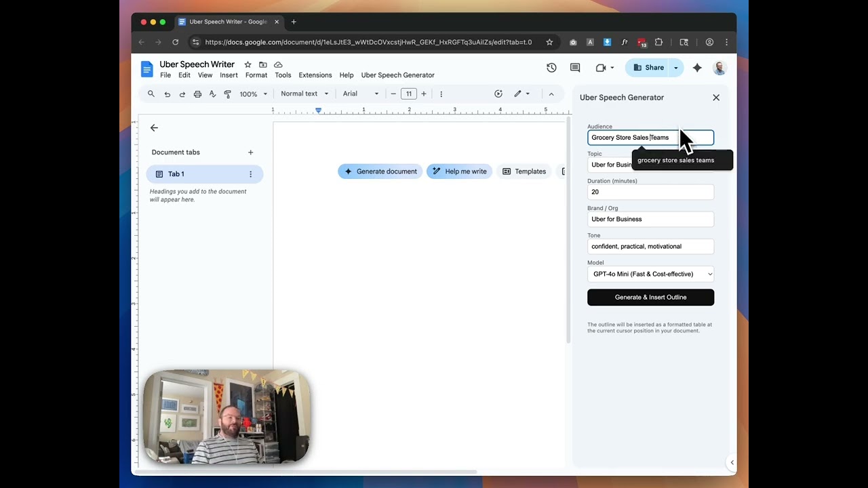Open the Normal text style dropdown
The width and height of the screenshot is (868, 488).
(x=304, y=94)
